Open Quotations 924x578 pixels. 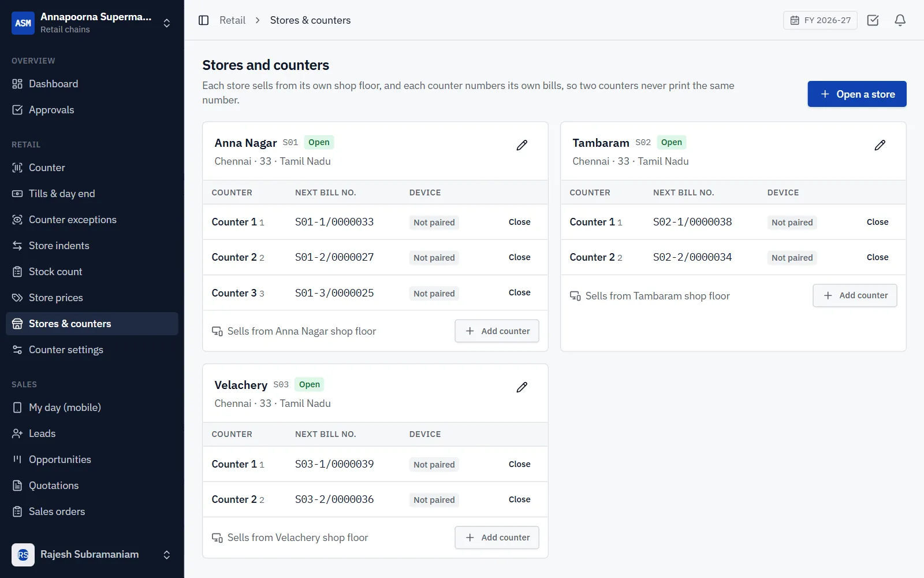[92, 486]
